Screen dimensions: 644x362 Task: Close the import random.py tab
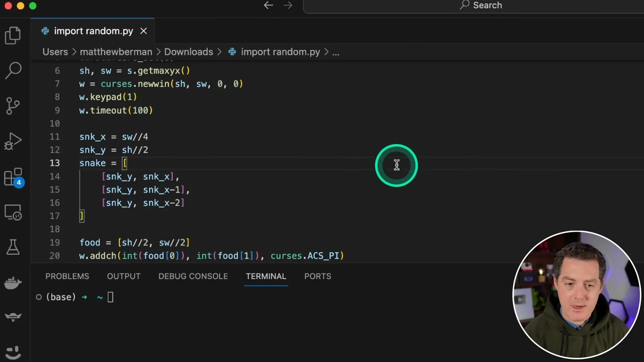click(x=143, y=31)
